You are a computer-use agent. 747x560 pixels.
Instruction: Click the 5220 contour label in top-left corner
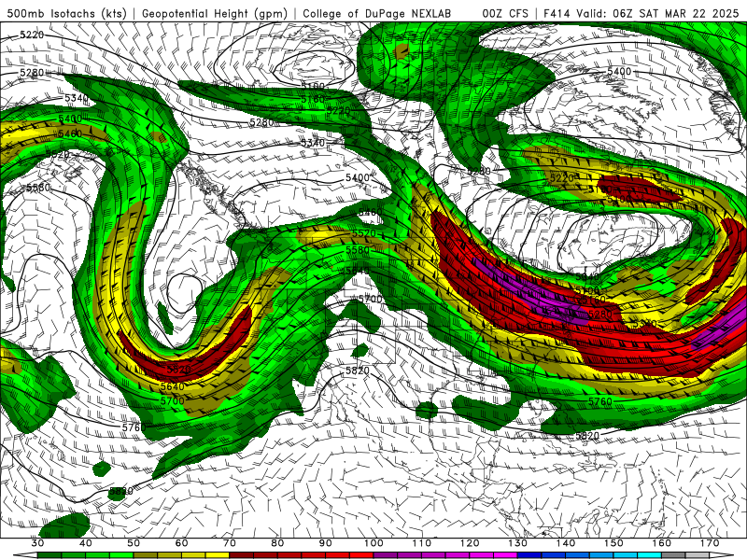(32, 35)
